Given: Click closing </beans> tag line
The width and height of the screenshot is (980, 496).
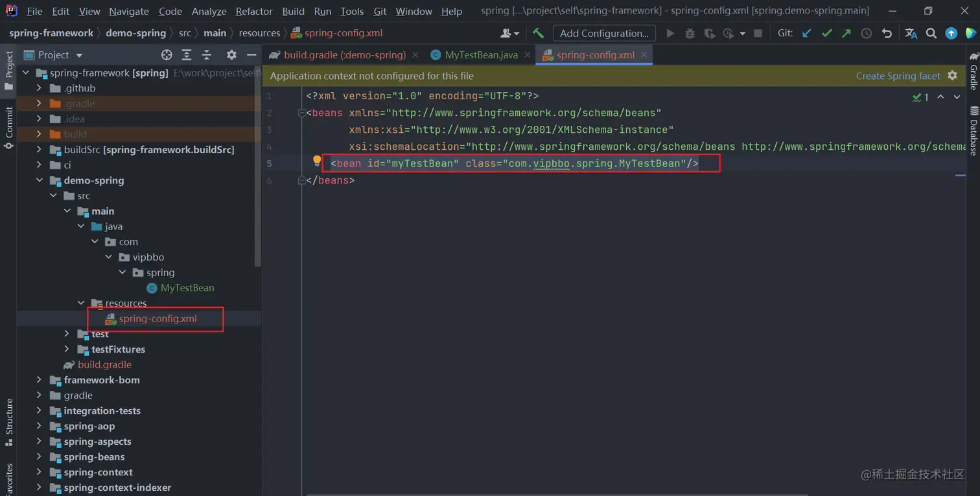Looking at the screenshot, I should pos(330,180).
